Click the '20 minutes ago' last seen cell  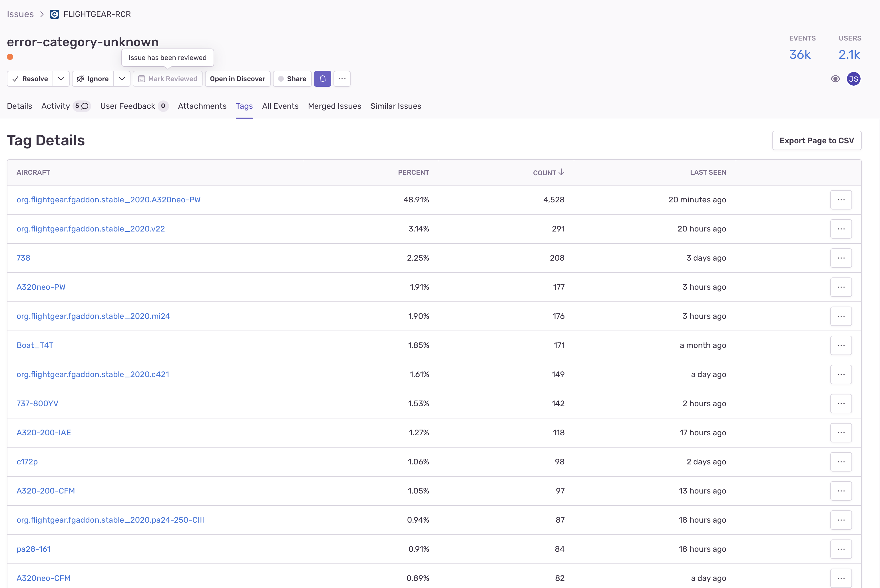tap(697, 200)
